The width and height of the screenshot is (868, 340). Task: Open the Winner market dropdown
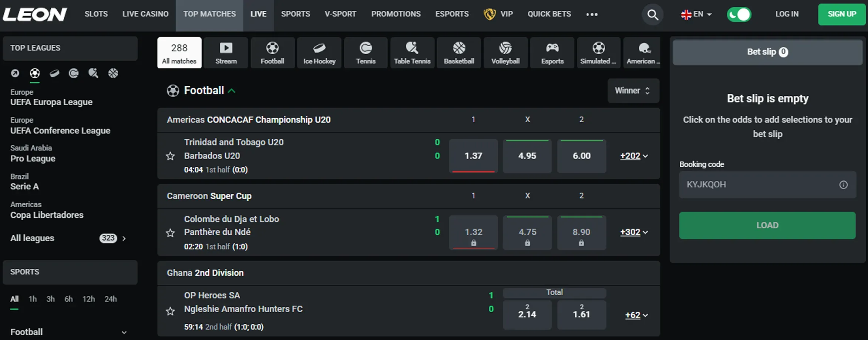(x=633, y=91)
